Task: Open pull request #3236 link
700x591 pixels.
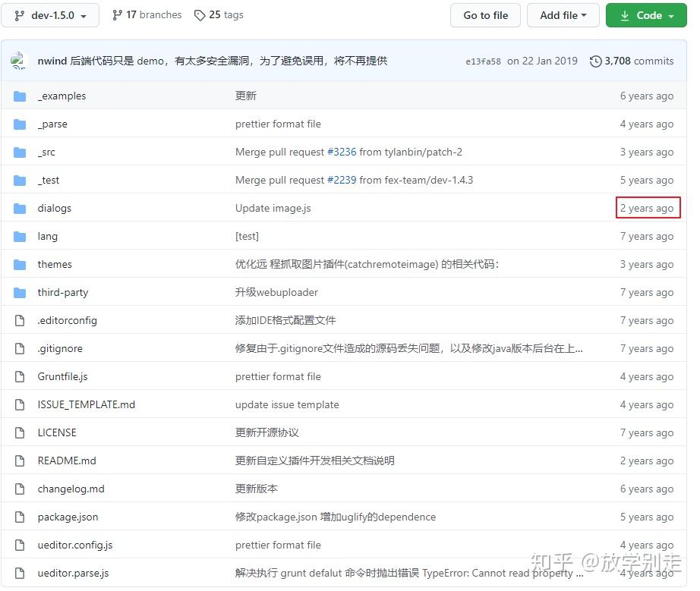Action: pyautogui.click(x=342, y=152)
